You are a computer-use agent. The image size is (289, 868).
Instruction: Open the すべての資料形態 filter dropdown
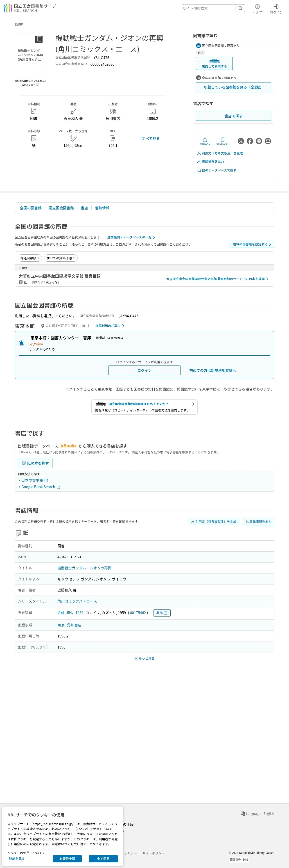61,258
